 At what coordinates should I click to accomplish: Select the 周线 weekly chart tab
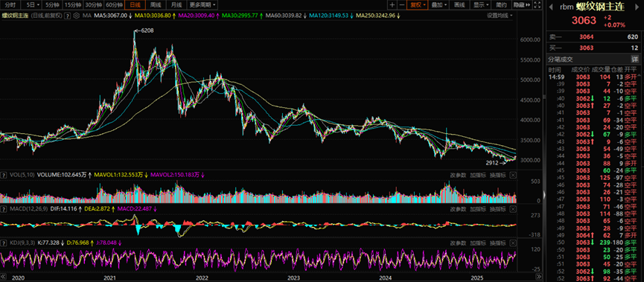coord(156,5)
